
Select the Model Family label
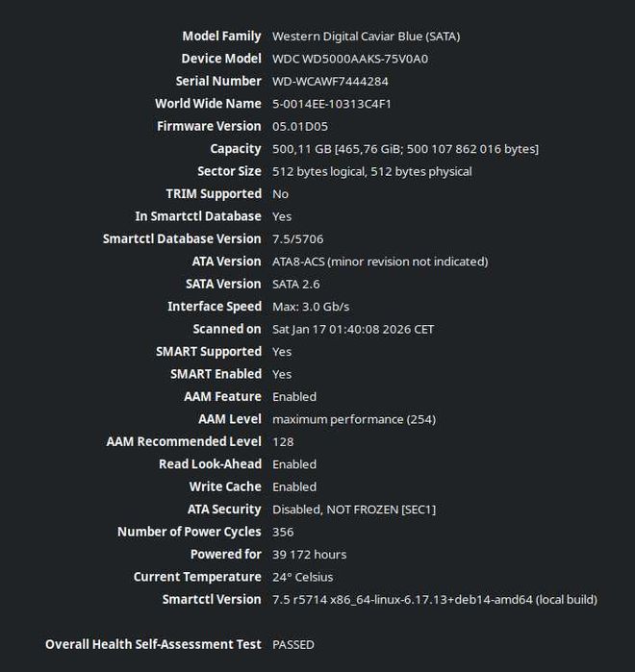(x=221, y=36)
